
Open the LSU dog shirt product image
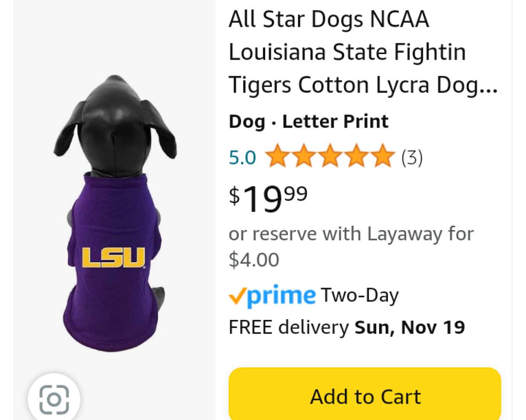115,210
